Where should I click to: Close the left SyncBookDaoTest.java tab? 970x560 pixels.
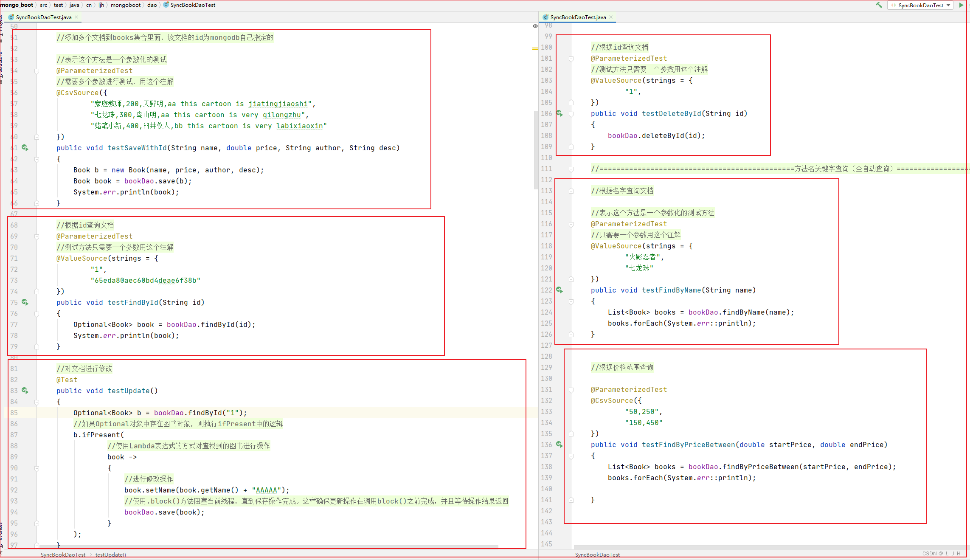tap(76, 17)
